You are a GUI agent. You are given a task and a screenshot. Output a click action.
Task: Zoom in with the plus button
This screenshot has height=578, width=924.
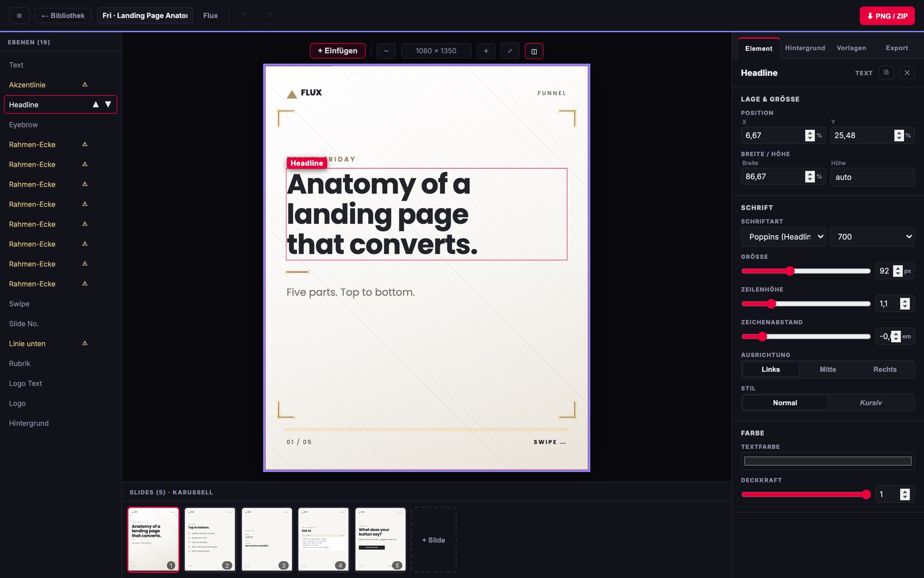(x=486, y=51)
